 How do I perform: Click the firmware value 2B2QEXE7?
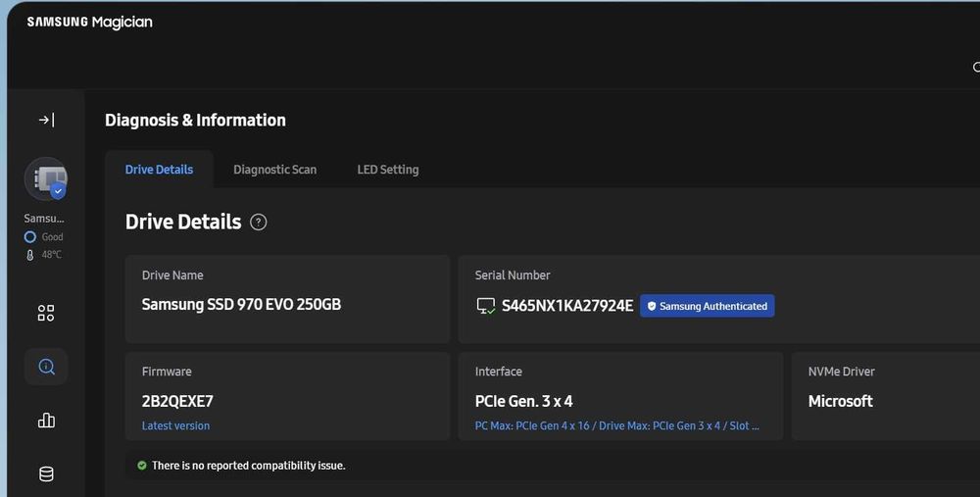[177, 401]
